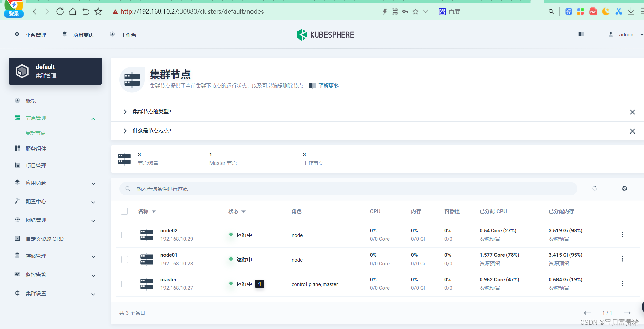644x329 pixels.
Task: Collapse the 节点管理 sidebar section
Action: [93, 119]
